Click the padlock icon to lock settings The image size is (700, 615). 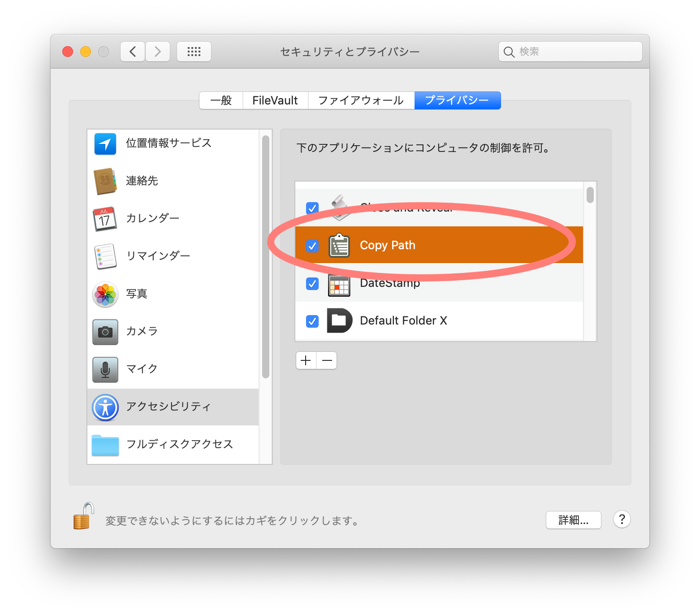click(83, 516)
